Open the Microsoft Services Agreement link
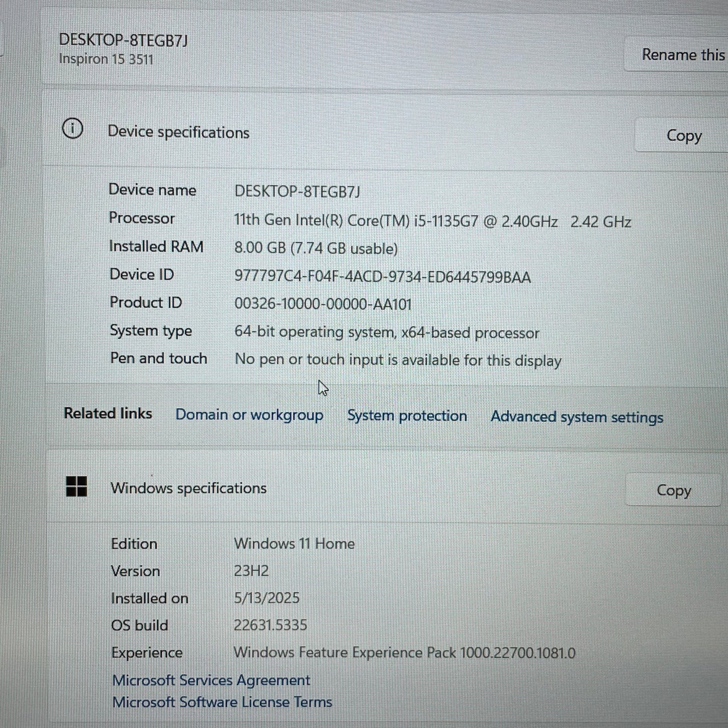728x728 pixels. [x=211, y=680]
